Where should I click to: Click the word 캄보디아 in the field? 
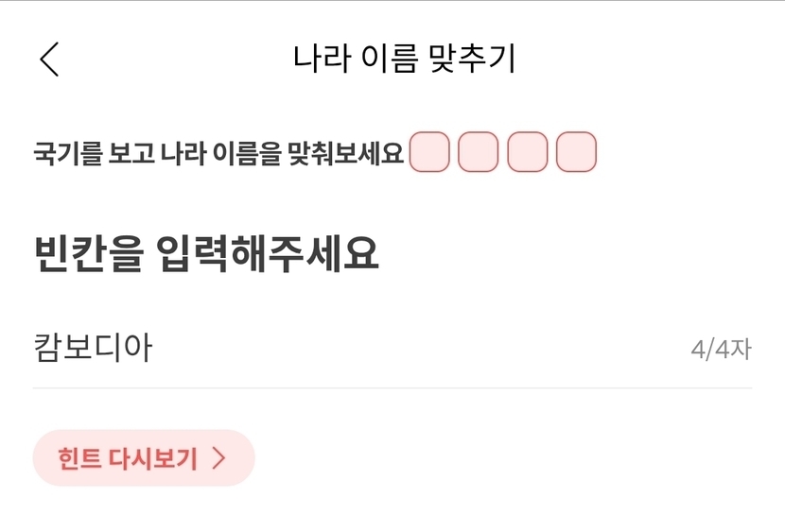pos(93,349)
